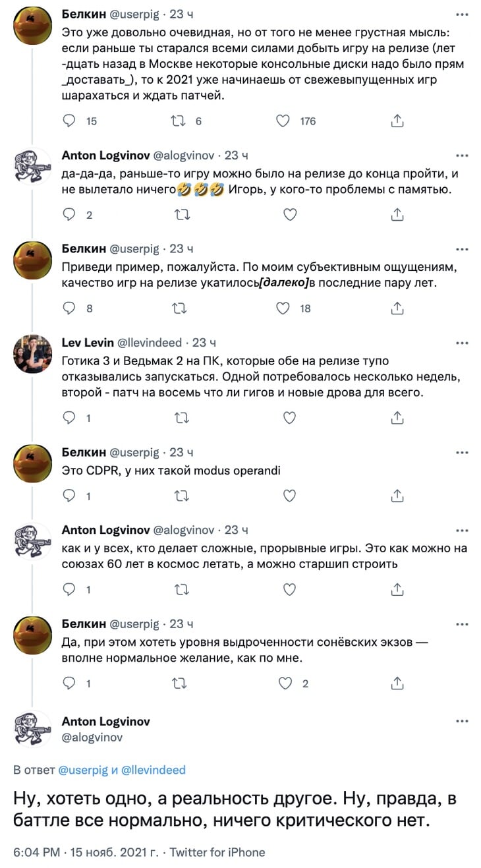Share the tweet about Sony exclusives
This screenshot has width=481, height=868.
(397, 683)
